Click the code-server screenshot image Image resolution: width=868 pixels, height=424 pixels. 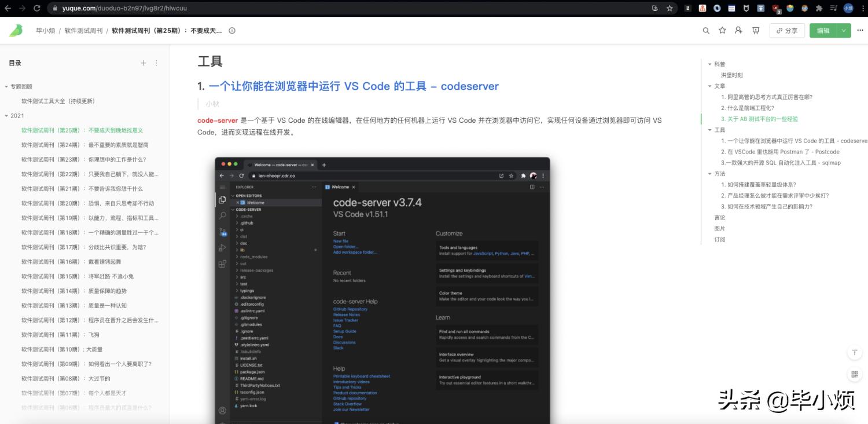tap(382, 290)
